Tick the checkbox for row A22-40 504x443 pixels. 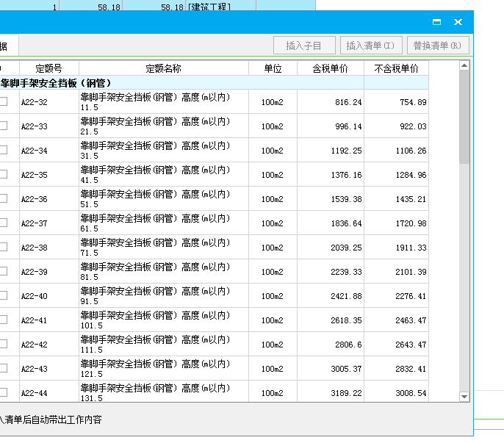[4, 296]
